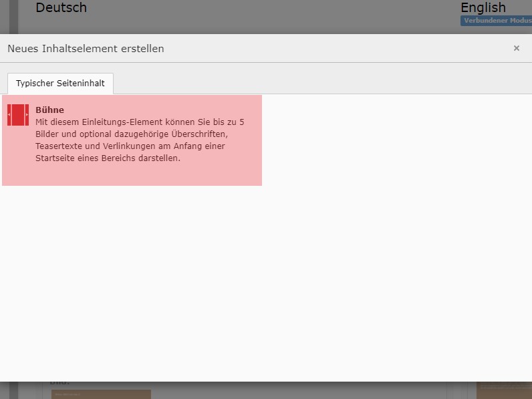Click the dialog title Neues Inhaltselement erstellen
The image size is (532, 399).
click(86, 49)
